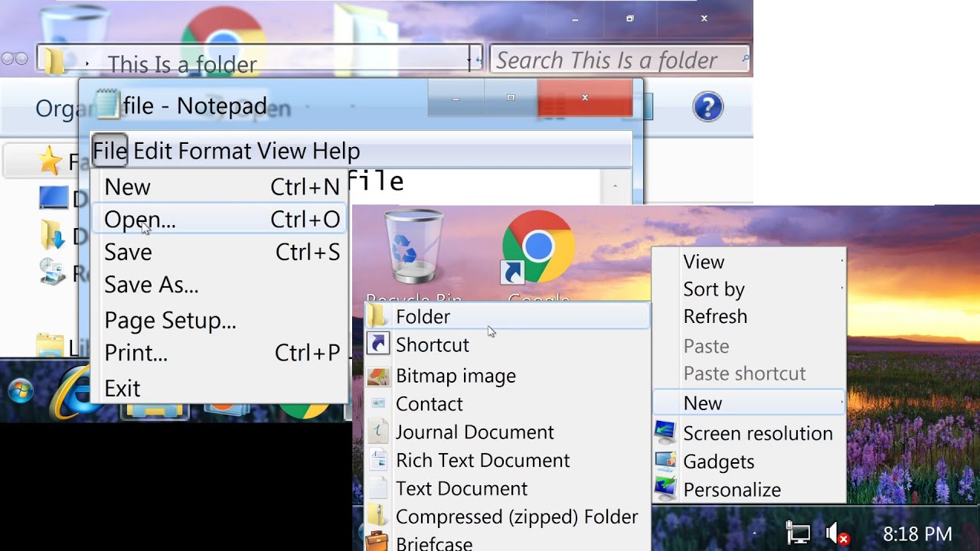Expand the Sort by submenu
980x551 pixels.
pyautogui.click(x=750, y=289)
